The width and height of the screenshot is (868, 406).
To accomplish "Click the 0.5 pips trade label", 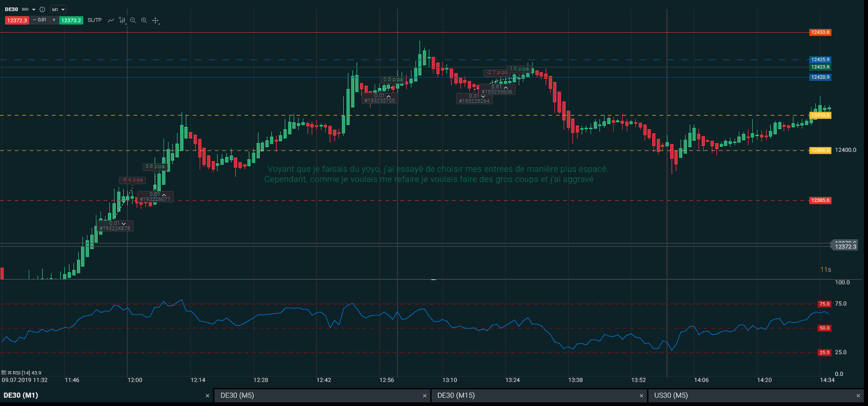I will pos(393,79).
